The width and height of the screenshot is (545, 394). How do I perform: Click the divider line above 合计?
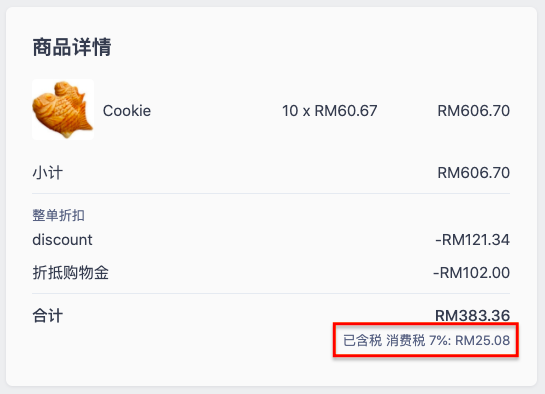click(271, 294)
